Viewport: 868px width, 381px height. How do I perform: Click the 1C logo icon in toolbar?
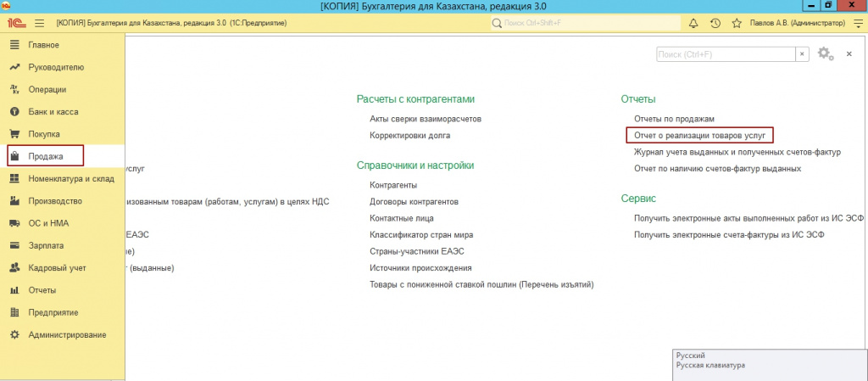15,23
